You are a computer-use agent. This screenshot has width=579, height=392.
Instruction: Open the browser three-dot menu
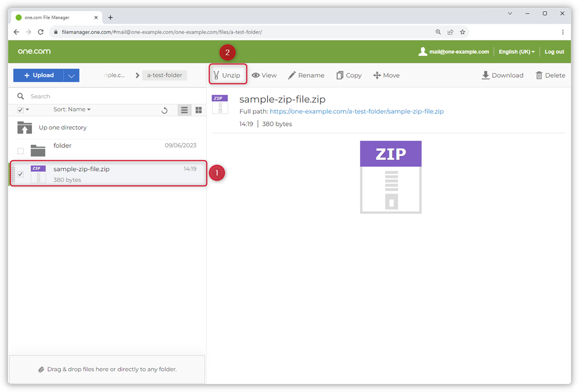pyautogui.click(x=563, y=31)
